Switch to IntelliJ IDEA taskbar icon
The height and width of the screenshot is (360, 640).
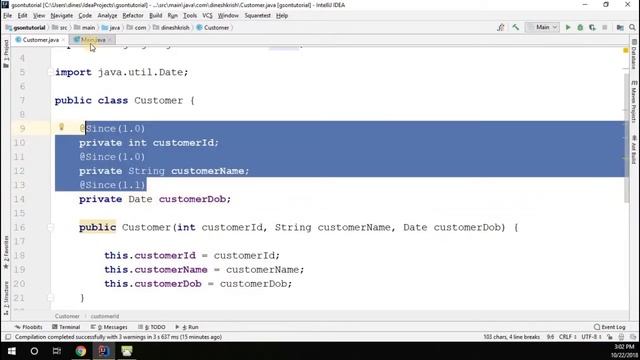(x=104, y=351)
